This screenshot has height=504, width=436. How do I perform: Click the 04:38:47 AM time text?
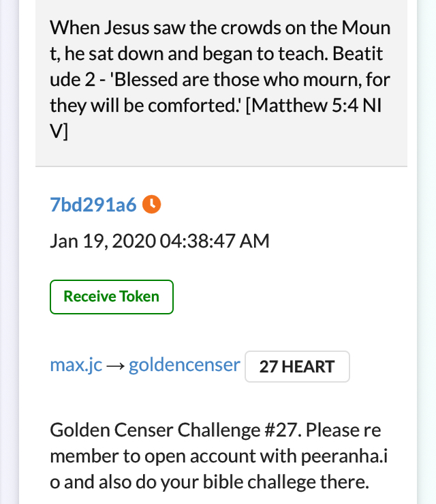tap(215, 241)
